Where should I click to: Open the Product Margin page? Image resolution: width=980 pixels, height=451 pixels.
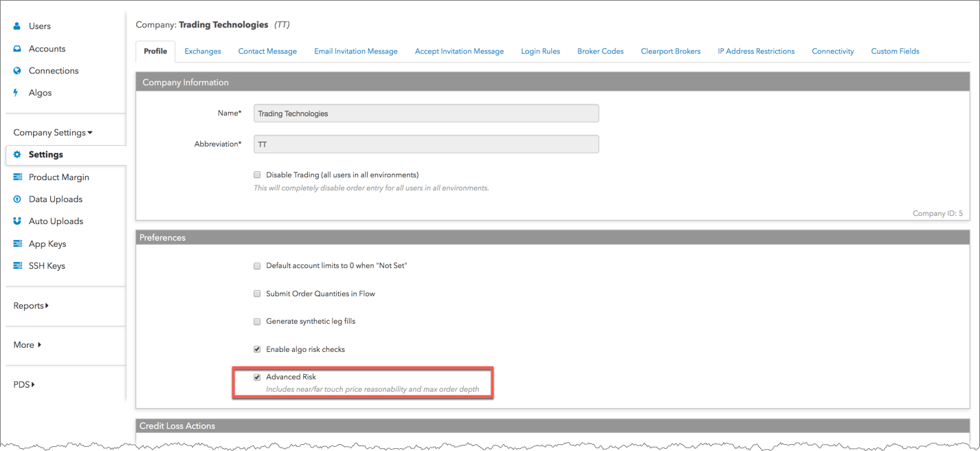pos(59,177)
